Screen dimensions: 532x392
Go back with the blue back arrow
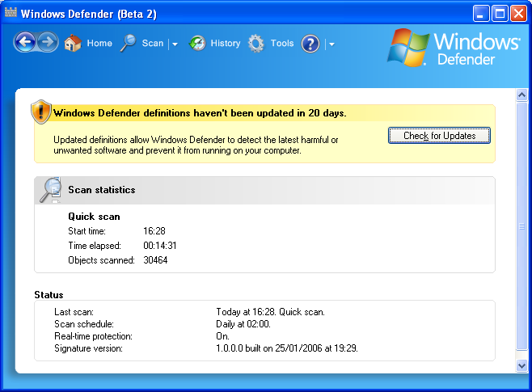pos(25,42)
